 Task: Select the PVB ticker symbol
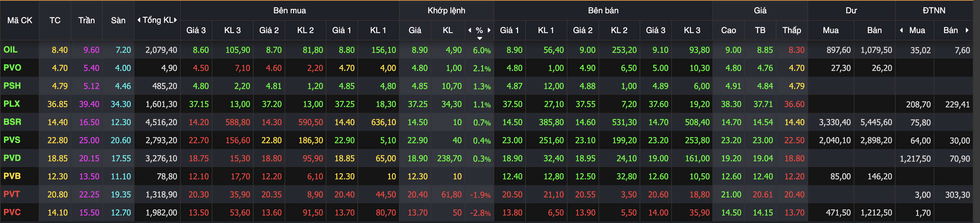tap(12, 176)
